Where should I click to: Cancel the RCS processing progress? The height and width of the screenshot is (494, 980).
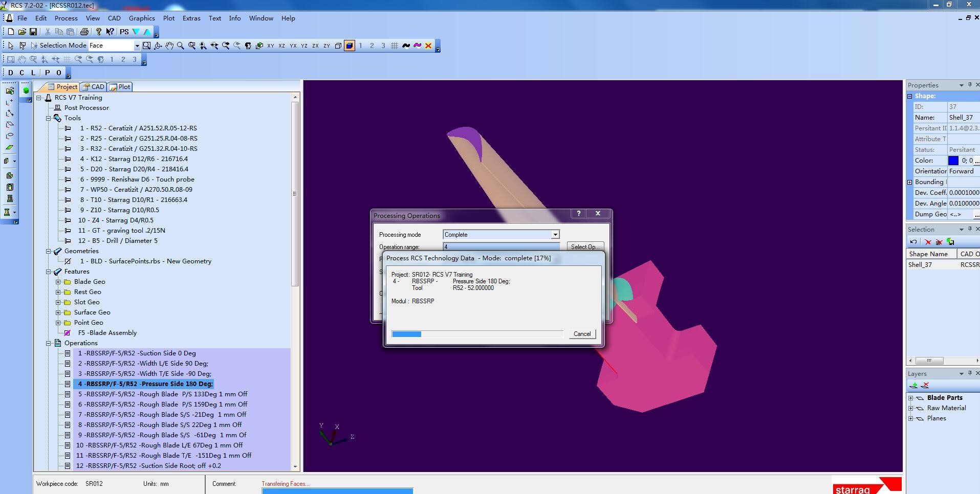(x=582, y=334)
